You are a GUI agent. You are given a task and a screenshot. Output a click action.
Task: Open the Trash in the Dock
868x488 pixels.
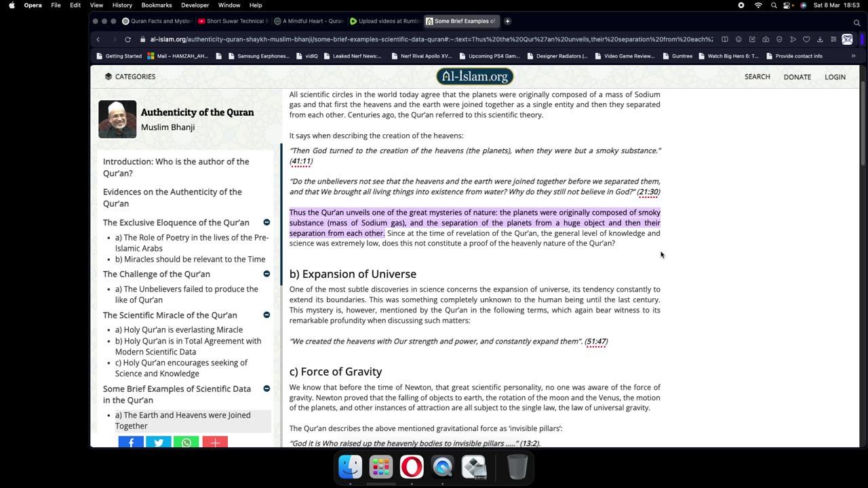(x=517, y=467)
